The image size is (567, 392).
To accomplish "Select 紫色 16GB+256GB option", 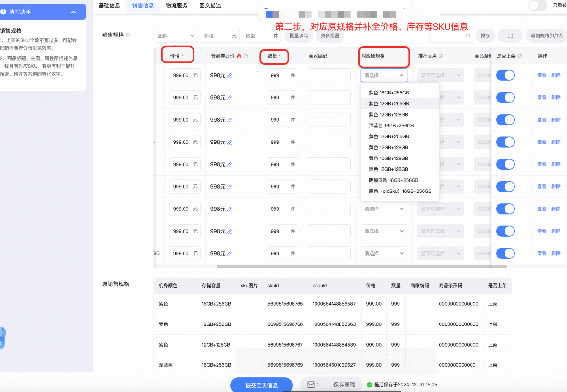I will coord(400,93).
